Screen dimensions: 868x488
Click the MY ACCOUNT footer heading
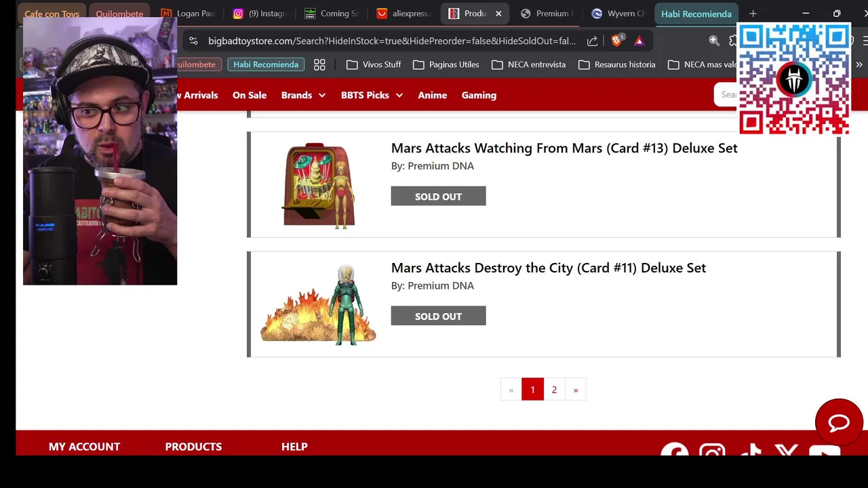click(x=84, y=446)
